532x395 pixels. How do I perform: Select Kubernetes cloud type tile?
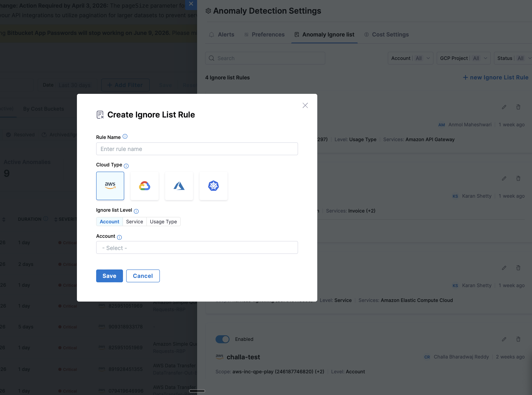tap(213, 186)
